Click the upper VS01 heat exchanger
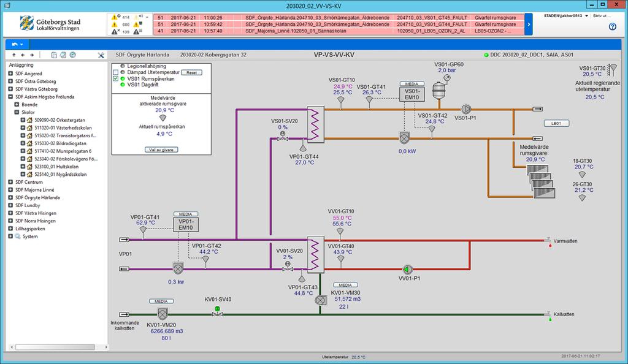This screenshot has width=628, height=364. pyautogui.click(x=316, y=124)
